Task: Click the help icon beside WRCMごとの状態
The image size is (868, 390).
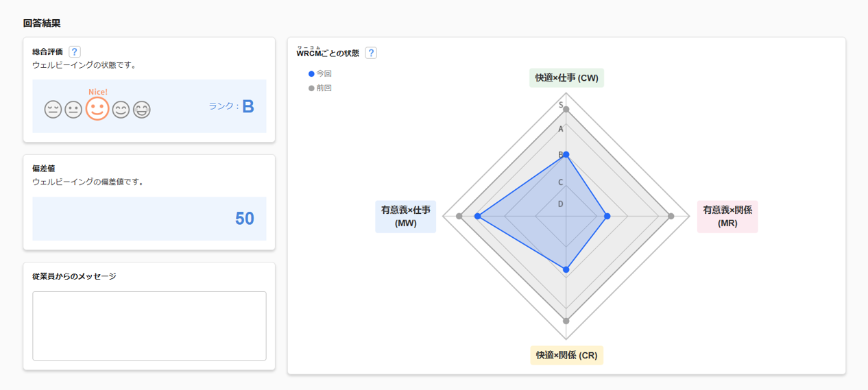Action: click(371, 53)
